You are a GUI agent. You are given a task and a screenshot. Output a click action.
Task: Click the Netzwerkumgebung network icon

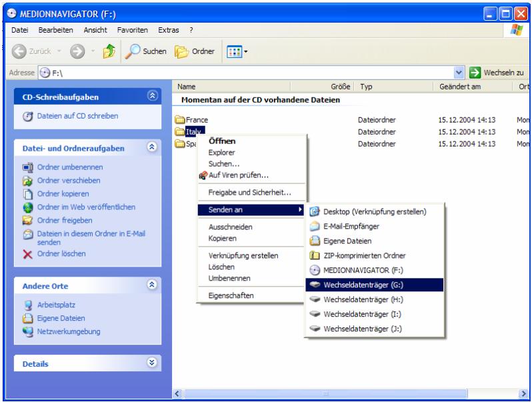28,331
